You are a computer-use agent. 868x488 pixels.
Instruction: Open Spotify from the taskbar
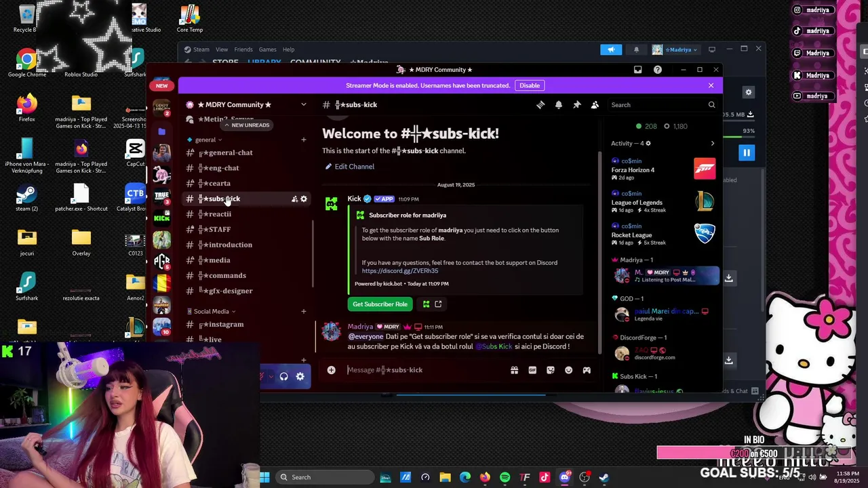pos(505,477)
